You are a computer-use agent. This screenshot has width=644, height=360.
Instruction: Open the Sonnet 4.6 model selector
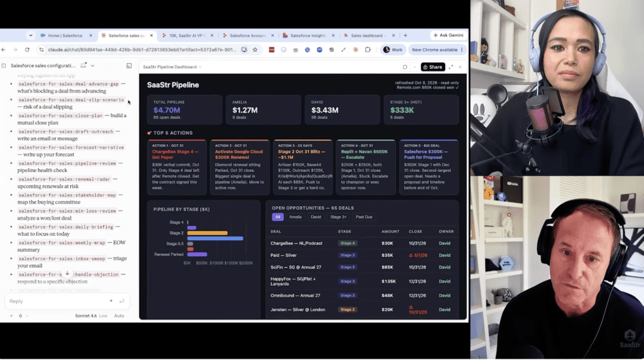point(91,316)
